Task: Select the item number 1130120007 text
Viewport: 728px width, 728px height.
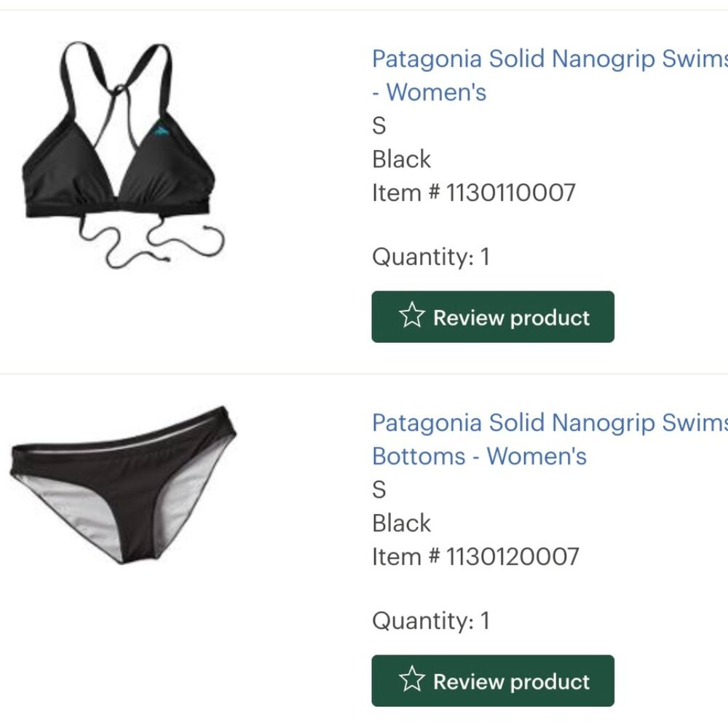Action: pos(473,557)
